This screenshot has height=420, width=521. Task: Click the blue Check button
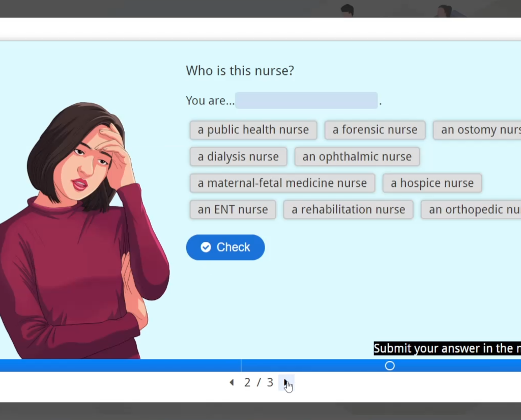click(225, 247)
